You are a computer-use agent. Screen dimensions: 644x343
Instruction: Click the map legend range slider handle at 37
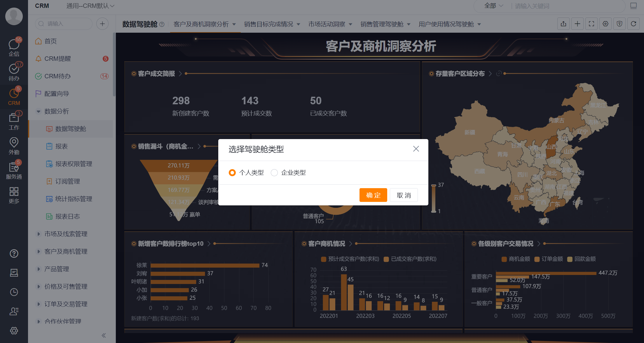(x=434, y=185)
